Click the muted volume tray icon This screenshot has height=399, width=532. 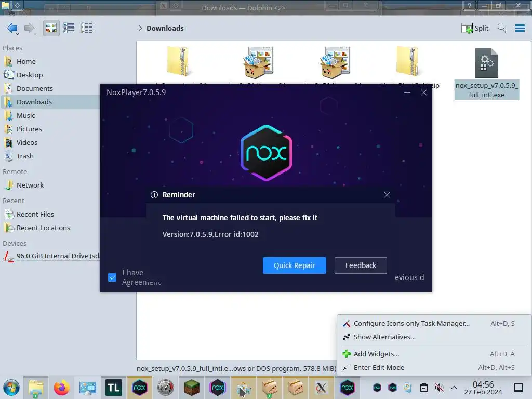click(x=439, y=388)
